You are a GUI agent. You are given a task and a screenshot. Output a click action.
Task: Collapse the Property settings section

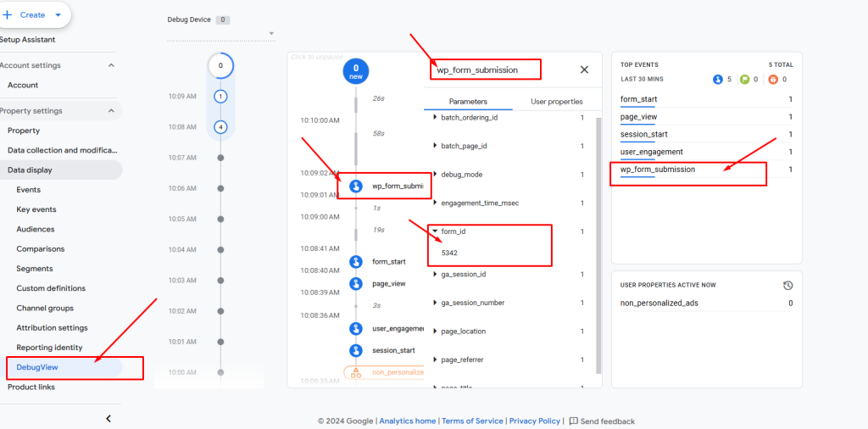111,111
